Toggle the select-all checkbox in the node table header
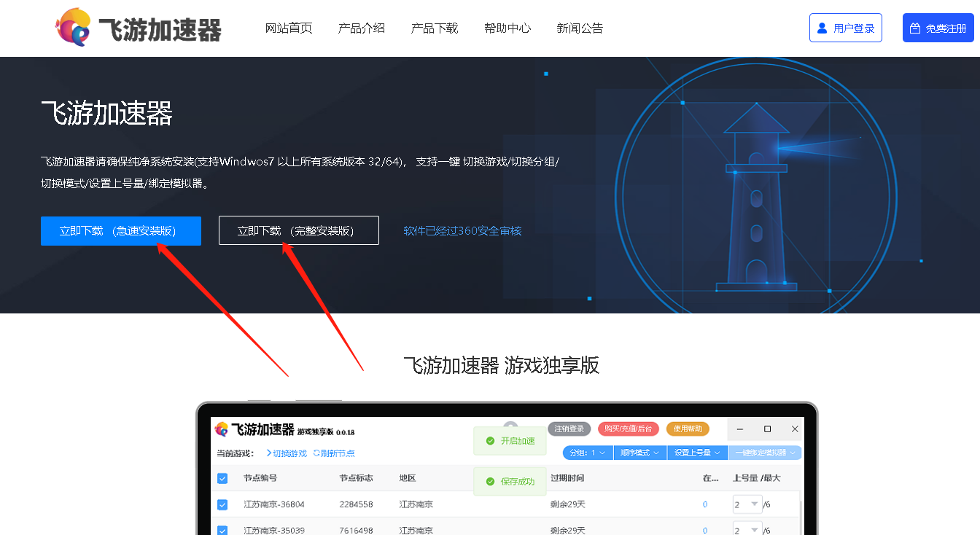The width and height of the screenshot is (980, 535). [x=222, y=479]
